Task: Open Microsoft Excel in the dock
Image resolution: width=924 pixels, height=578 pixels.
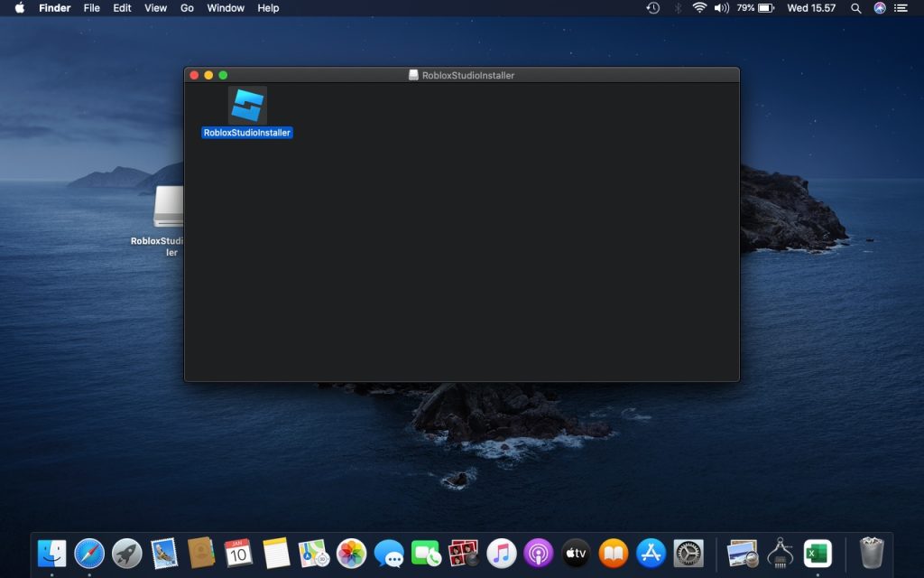Action: (818, 554)
